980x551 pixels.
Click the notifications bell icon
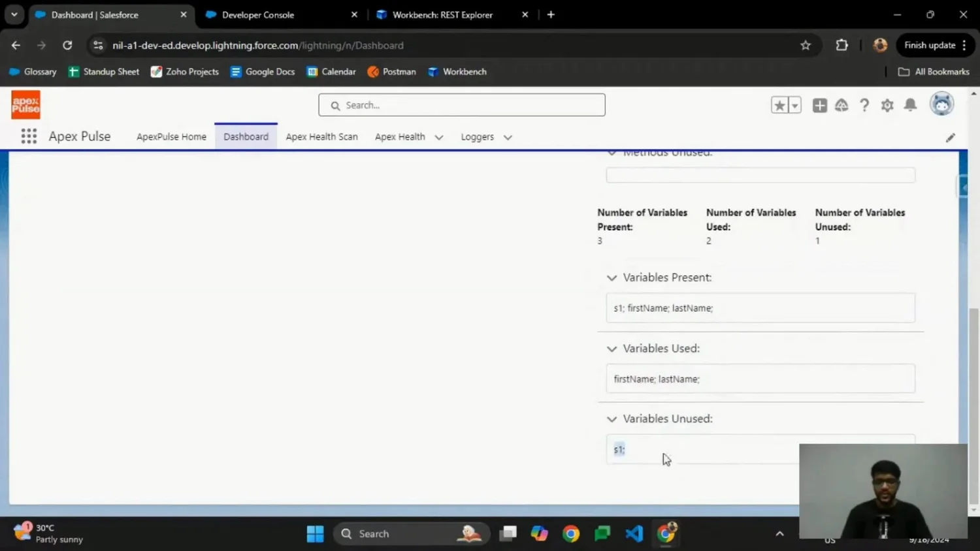coord(909,104)
